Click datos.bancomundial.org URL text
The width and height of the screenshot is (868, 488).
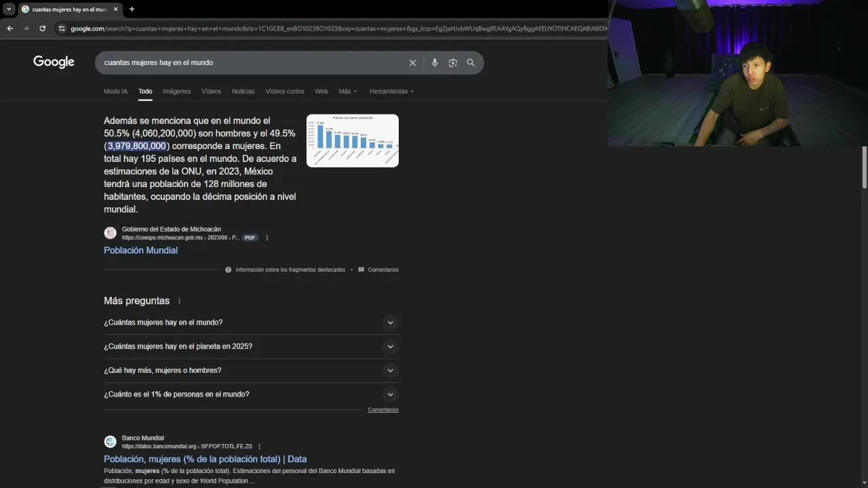coord(186,447)
